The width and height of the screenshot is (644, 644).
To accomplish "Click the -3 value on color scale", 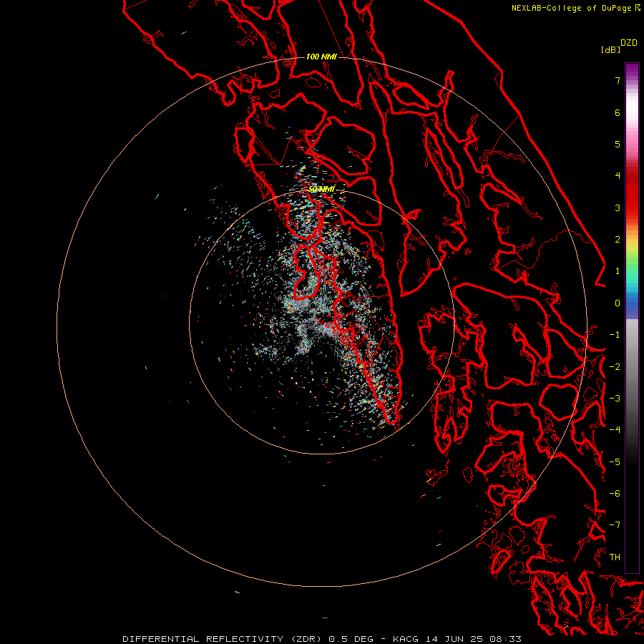I will pyautogui.click(x=615, y=399).
